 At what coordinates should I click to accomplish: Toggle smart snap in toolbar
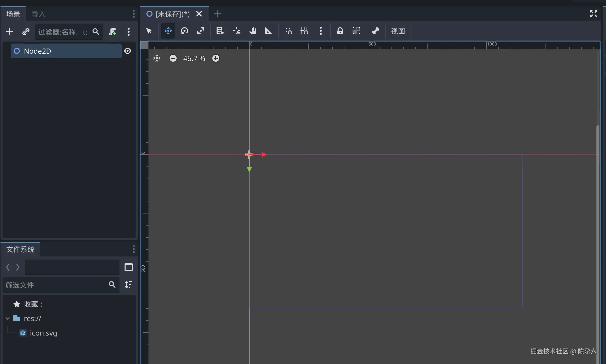289,31
